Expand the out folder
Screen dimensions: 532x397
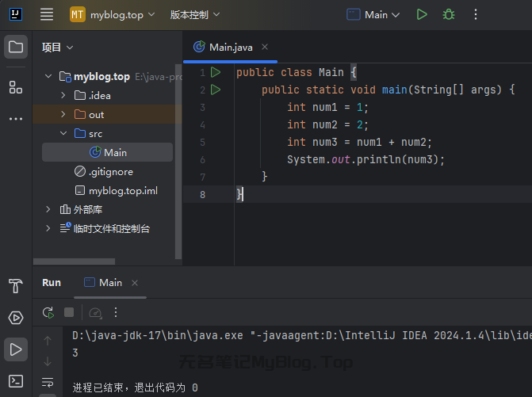(x=63, y=114)
